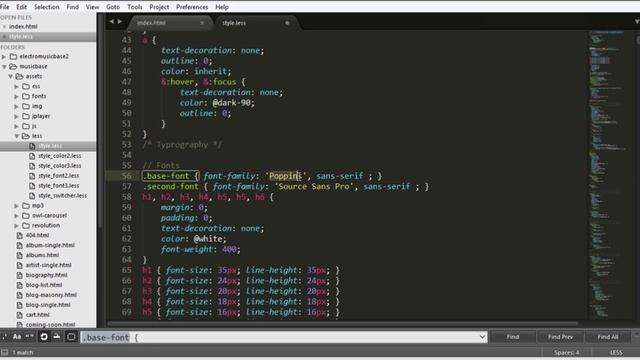The width and height of the screenshot is (640, 360).
Task: Click the Find Prev button
Action: click(x=560, y=337)
